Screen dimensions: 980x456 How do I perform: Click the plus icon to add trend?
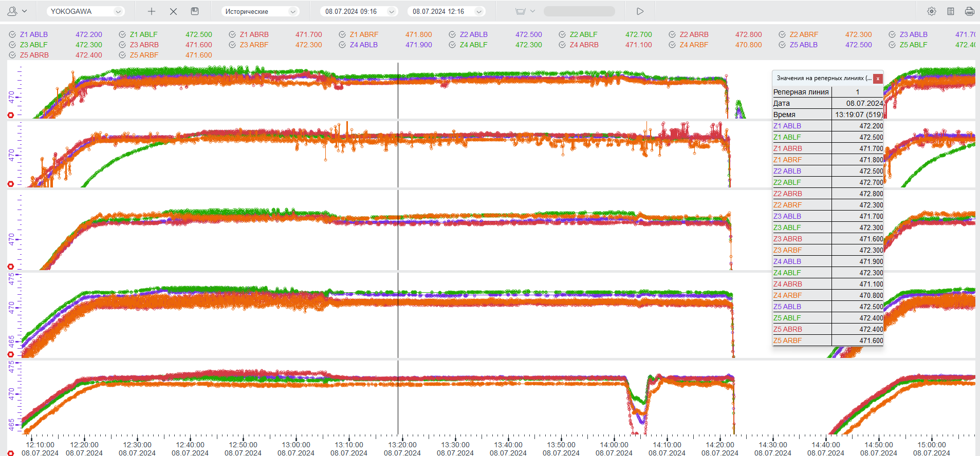pos(152,11)
